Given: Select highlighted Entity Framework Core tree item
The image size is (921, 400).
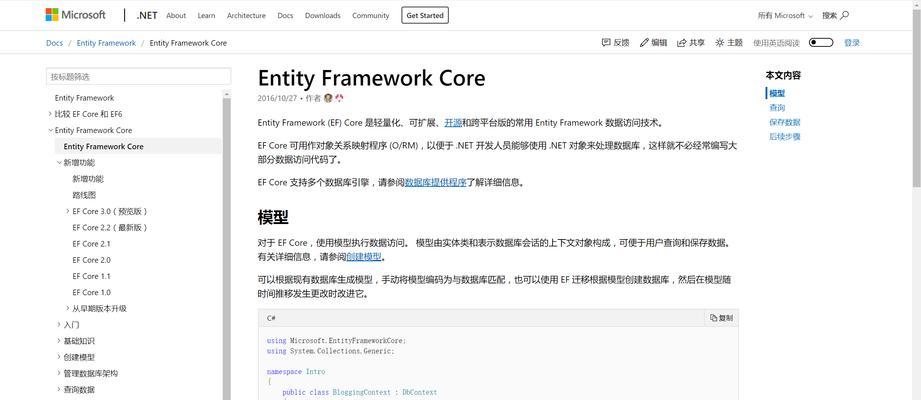Looking at the screenshot, I should 138,146.
